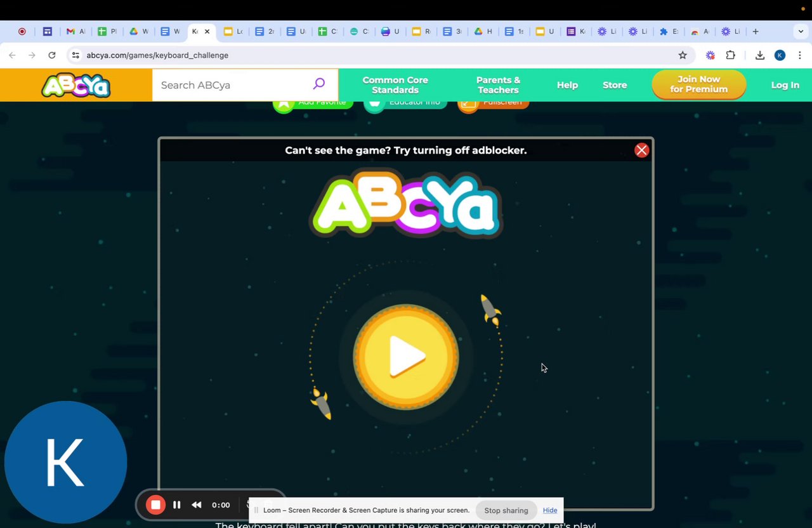Open the Help page

(567, 85)
